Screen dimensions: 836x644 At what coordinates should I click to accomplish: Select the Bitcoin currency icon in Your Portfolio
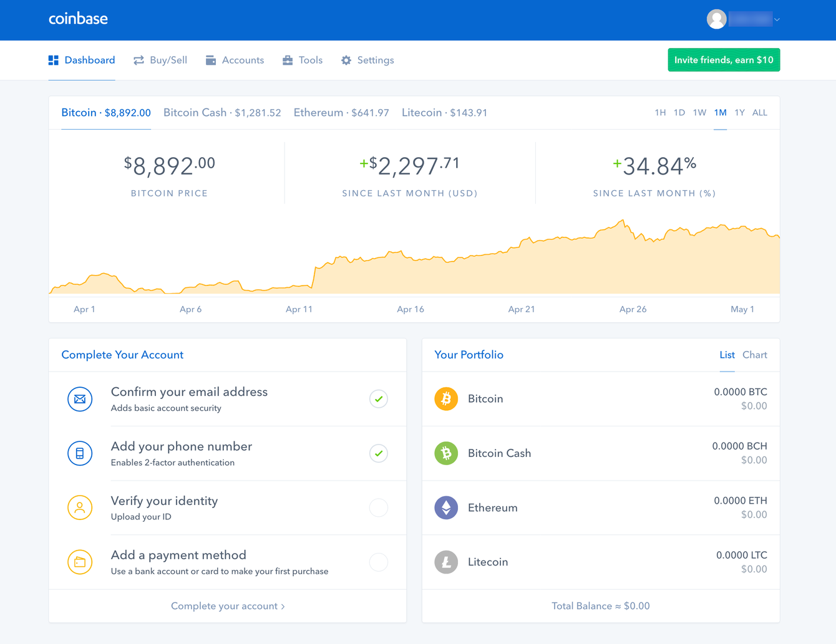[446, 399]
